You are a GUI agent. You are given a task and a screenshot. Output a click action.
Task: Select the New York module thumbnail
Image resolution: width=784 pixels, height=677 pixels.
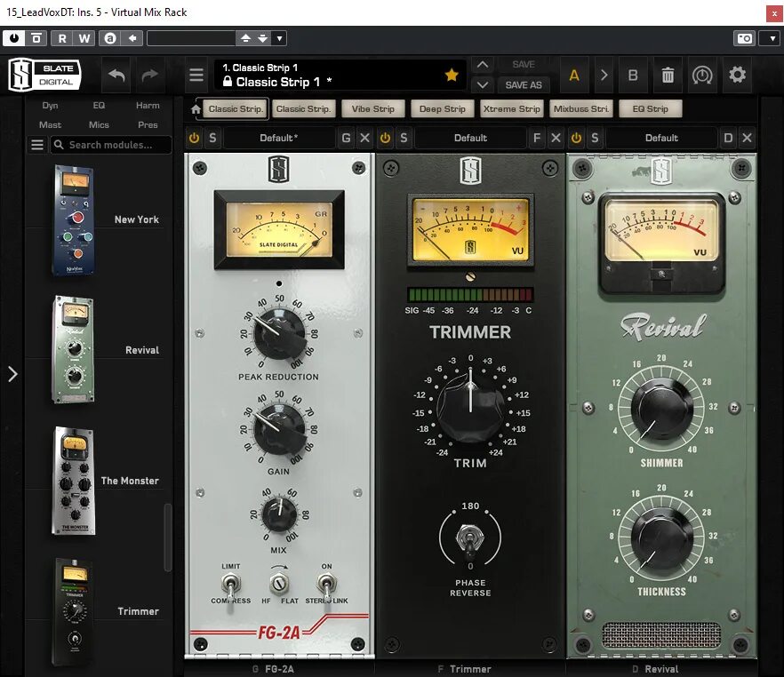(x=74, y=219)
